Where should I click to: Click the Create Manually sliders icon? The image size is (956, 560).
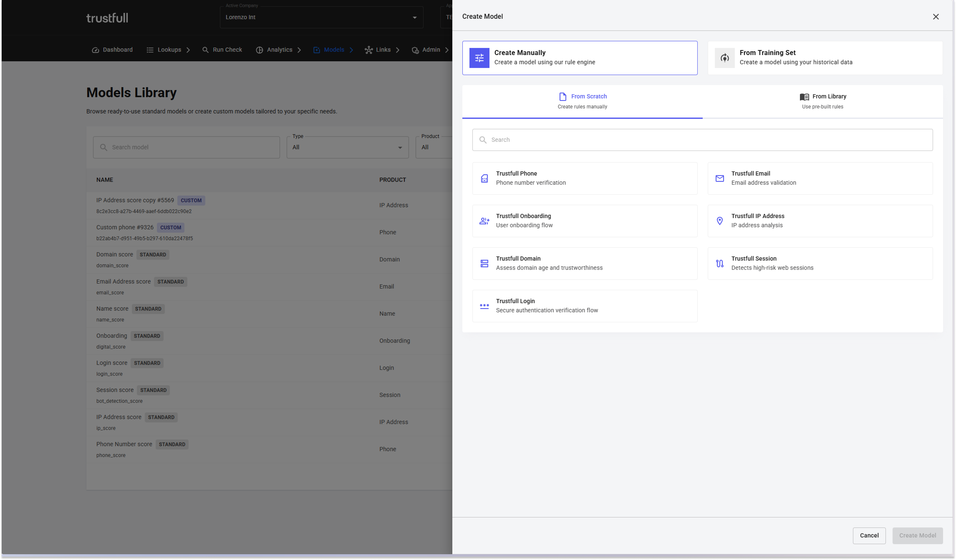(x=479, y=58)
